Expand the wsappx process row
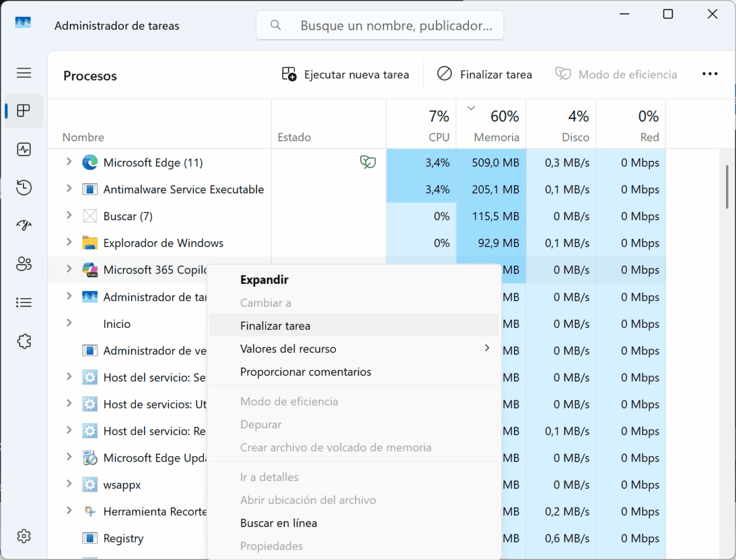The width and height of the screenshot is (736, 560). pos(69,483)
